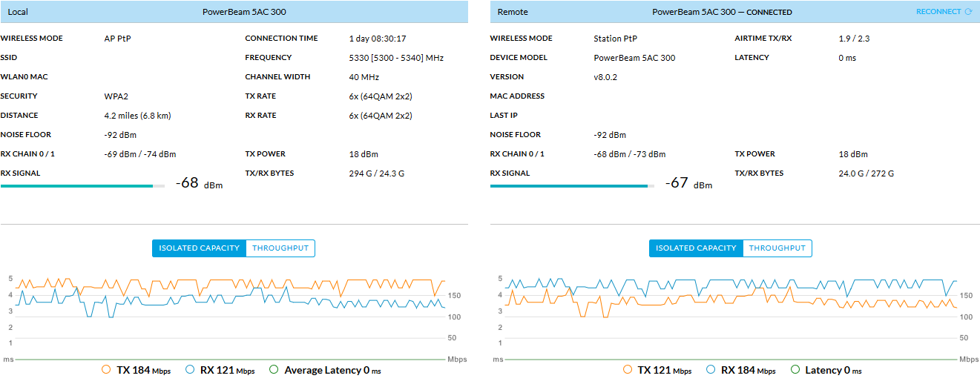Viewport: 980px width, 387px height.
Task: Switch to THROUGHPUT tab in Remote panel
Action: pyautogui.click(x=777, y=248)
